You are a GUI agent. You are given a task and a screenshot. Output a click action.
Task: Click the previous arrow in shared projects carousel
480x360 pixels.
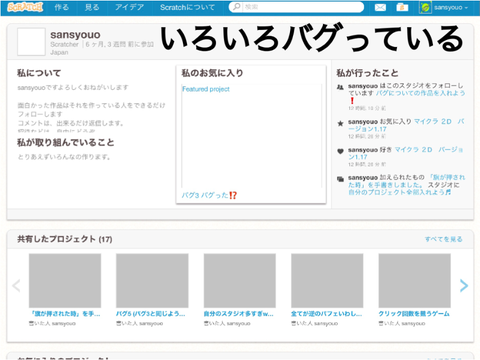[x=16, y=286]
